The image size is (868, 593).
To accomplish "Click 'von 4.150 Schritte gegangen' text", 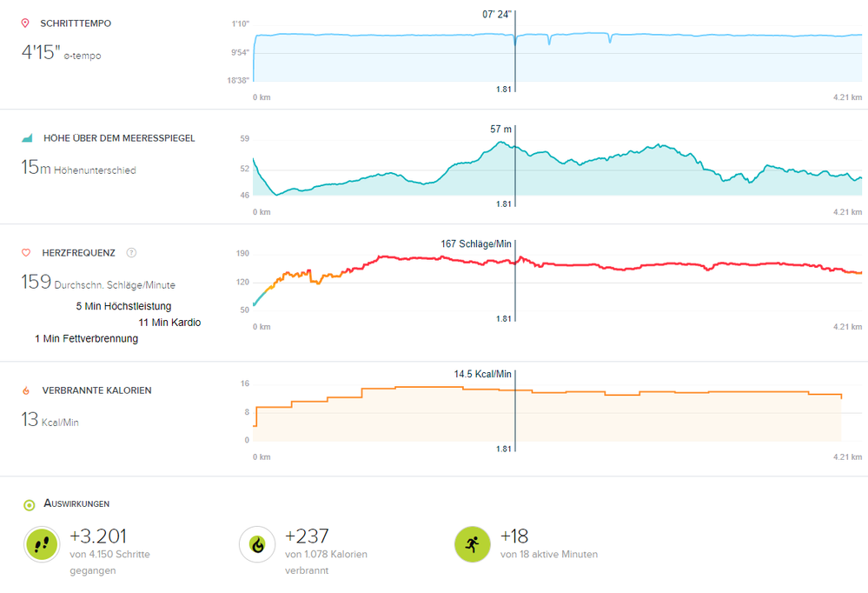I will coord(109,562).
